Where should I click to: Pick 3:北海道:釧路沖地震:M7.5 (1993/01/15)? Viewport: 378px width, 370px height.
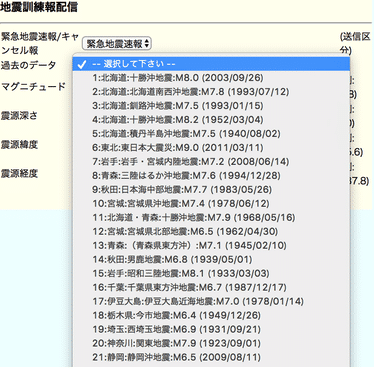click(x=211, y=106)
